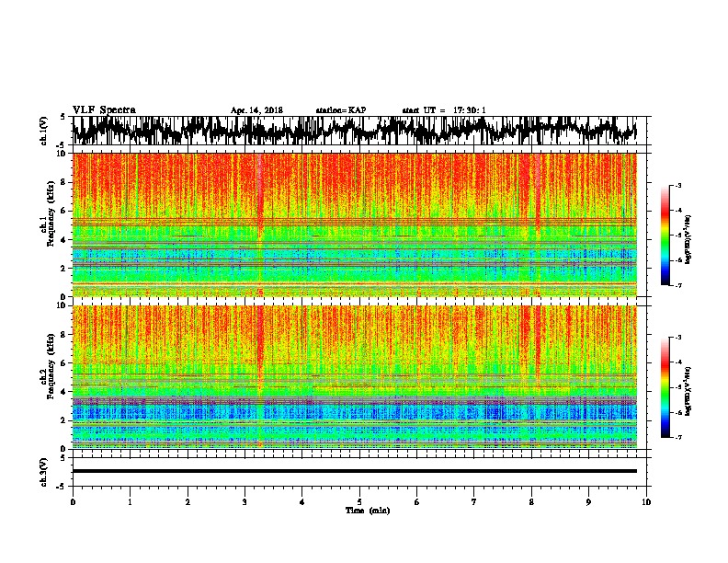Click the ch.2 spectrogram color scale bar
This screenshot has width=728, height=563.
click(665, 387)
